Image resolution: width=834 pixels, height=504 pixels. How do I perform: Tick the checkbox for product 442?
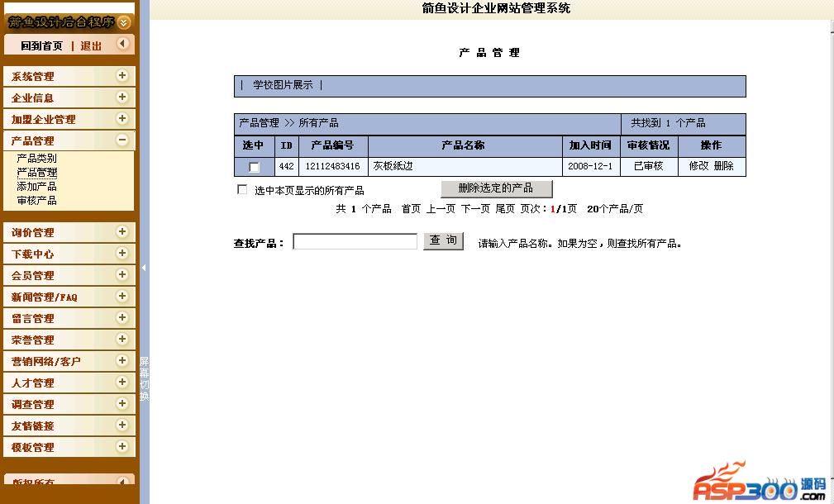(255, 167)
